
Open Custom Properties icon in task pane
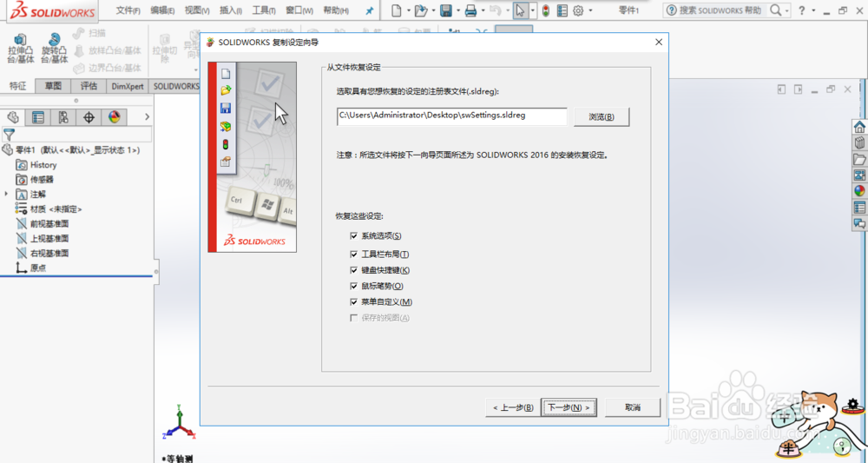(x=859, y=207)
